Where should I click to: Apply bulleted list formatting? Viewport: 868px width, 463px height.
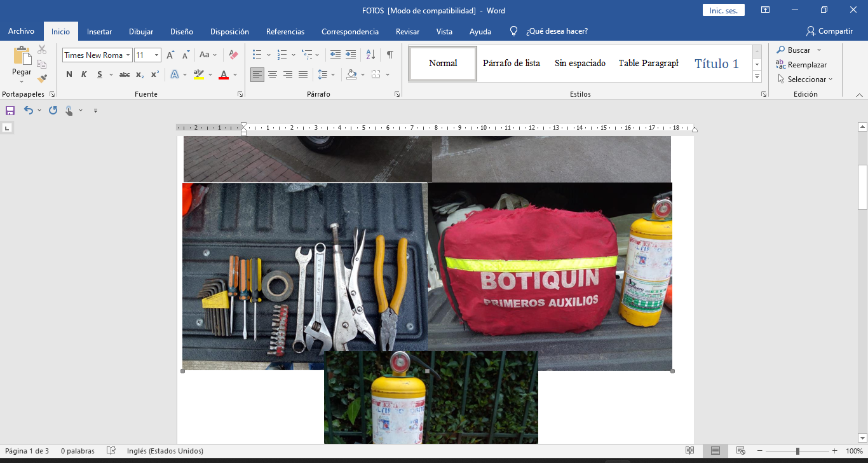click(257, 55)
